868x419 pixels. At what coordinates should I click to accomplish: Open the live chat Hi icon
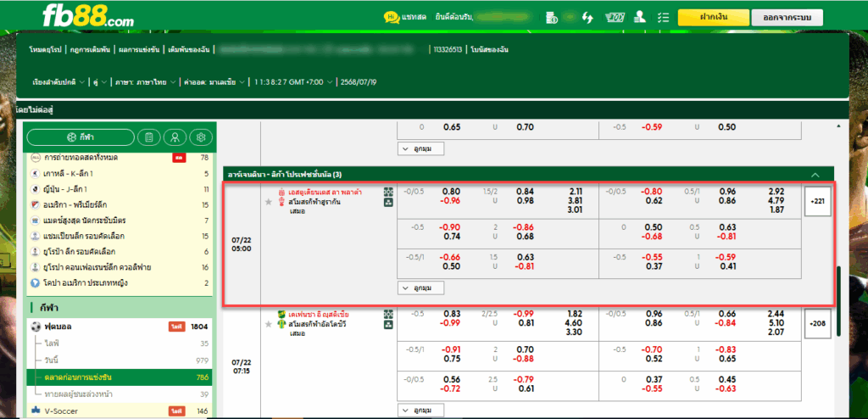(x=392, y=17)
